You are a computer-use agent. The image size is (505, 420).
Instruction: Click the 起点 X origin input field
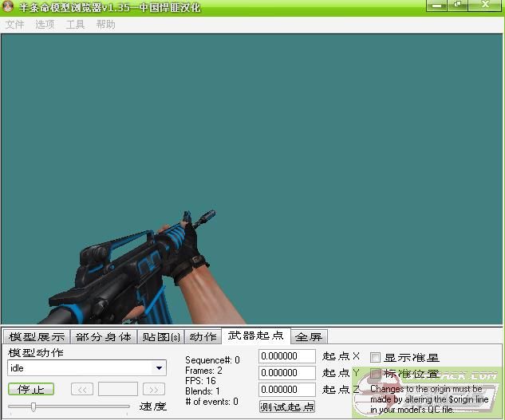287,356
